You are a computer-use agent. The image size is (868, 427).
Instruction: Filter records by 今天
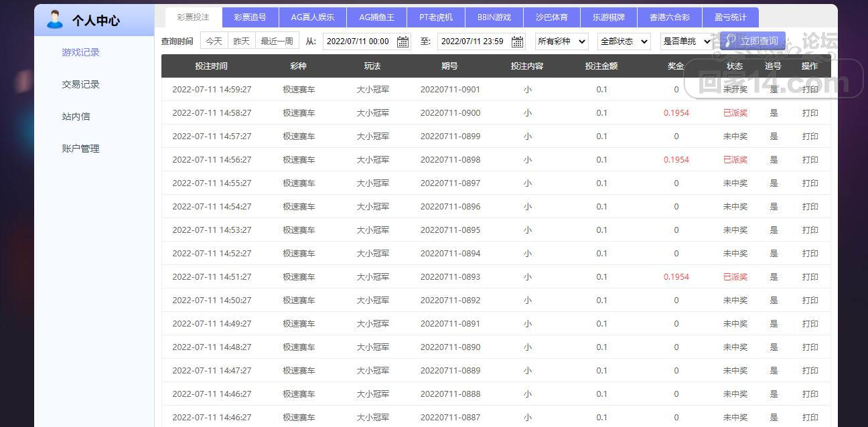pos(214,41)
